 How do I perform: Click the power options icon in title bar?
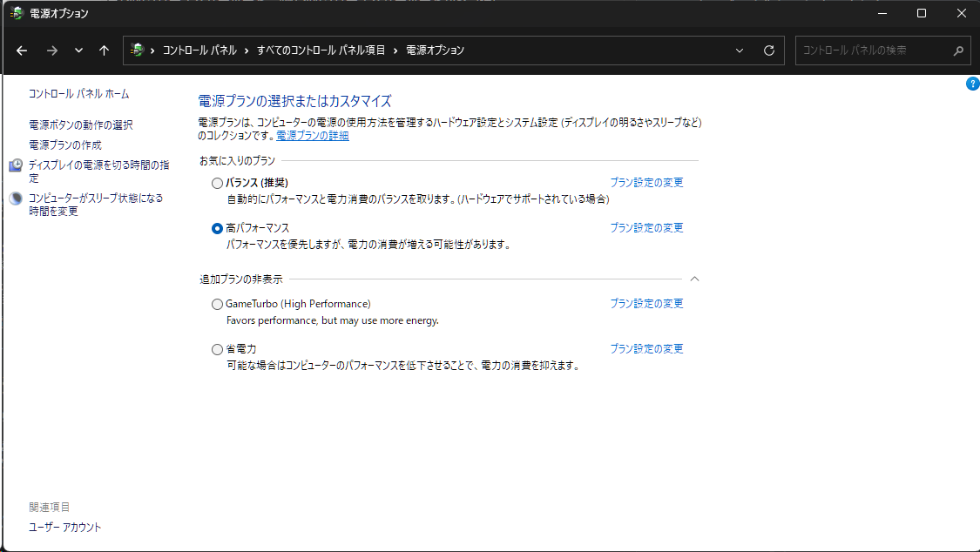coord(16,13)
